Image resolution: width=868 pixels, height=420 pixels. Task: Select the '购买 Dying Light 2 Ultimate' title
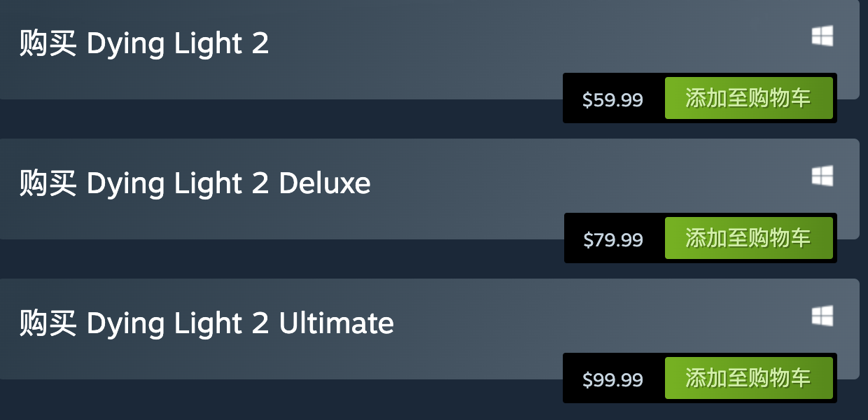206,324
